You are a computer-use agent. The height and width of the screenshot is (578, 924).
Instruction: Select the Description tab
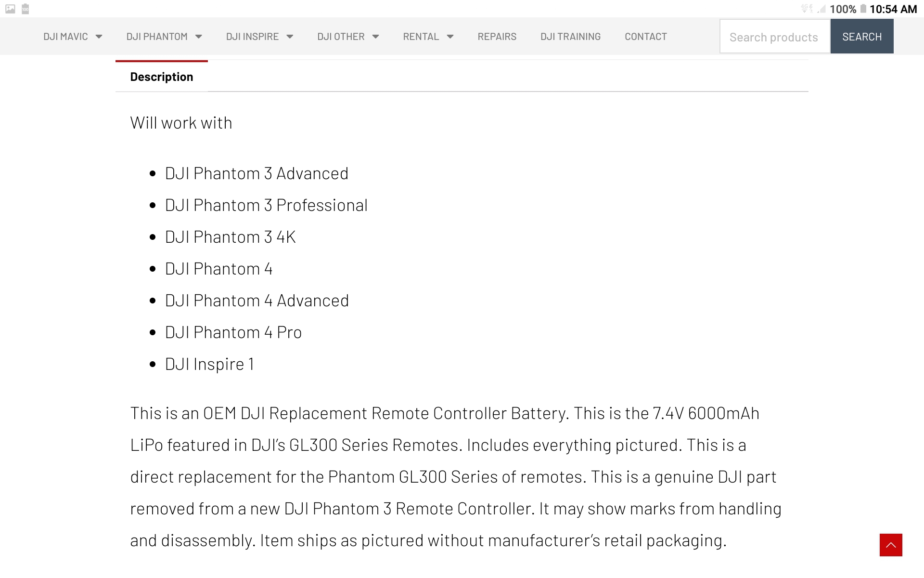[162, 77]
